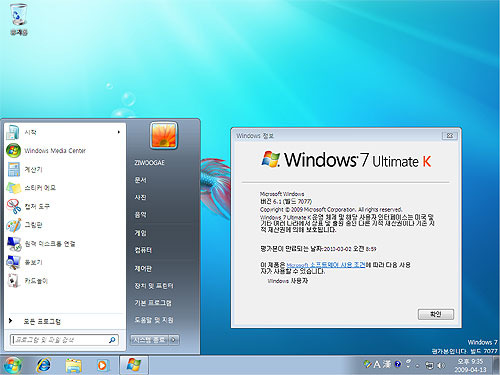Open Microsoft software license terms link
This screenshot has height=375, width=500.
(x=326, y=265)
